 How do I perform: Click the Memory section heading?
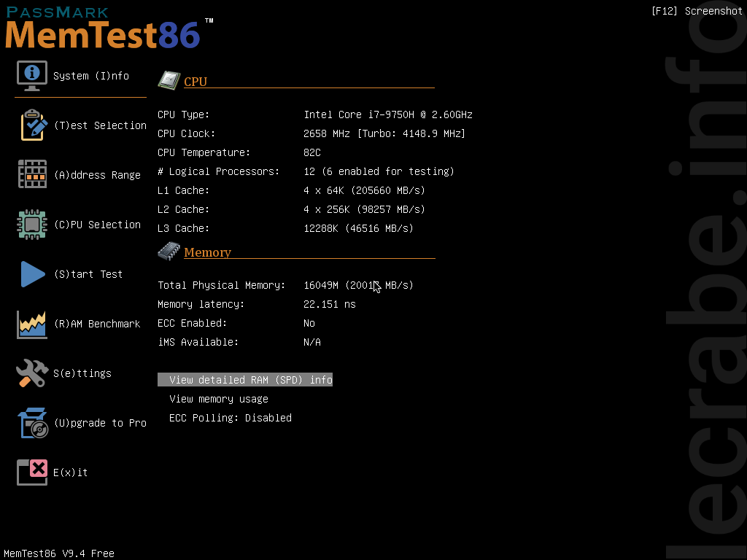point(207,252)
